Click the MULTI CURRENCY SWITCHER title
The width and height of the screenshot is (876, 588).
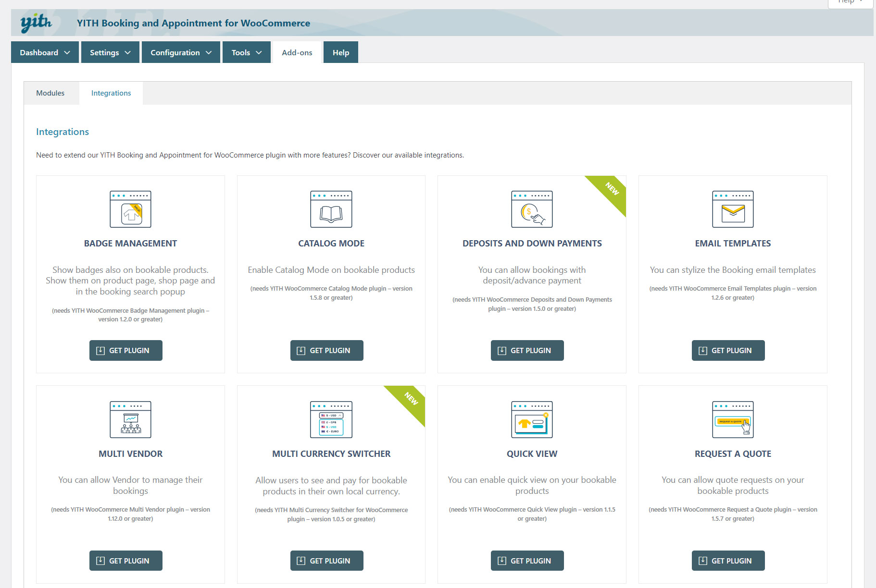click(331, 454)
